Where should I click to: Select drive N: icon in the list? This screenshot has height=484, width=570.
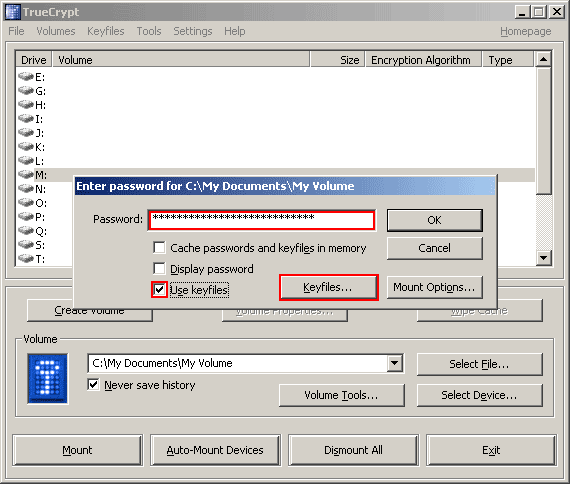(26, 189)
